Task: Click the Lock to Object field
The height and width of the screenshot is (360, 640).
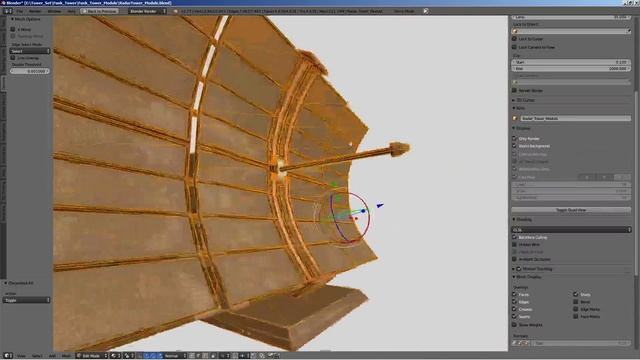Action: tap(571, 31)
